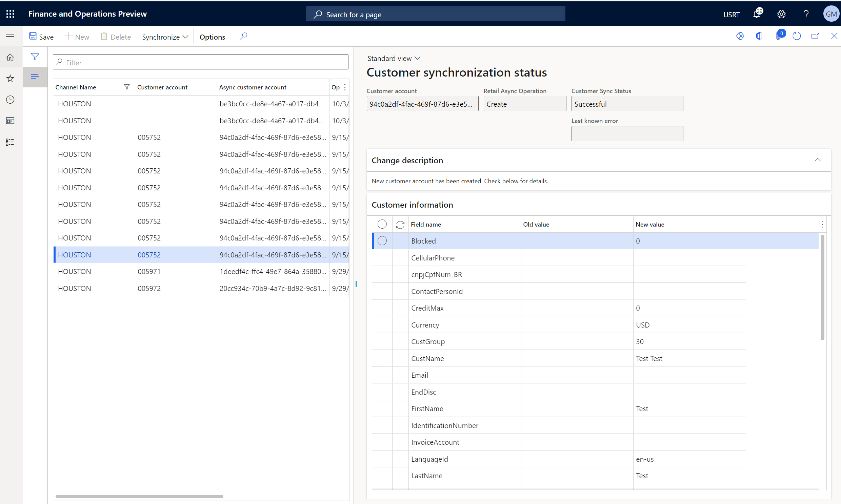This screenshot has height=504, width=841.
Task: Open left grid column options ellipsis
Action: pos(345,87)
